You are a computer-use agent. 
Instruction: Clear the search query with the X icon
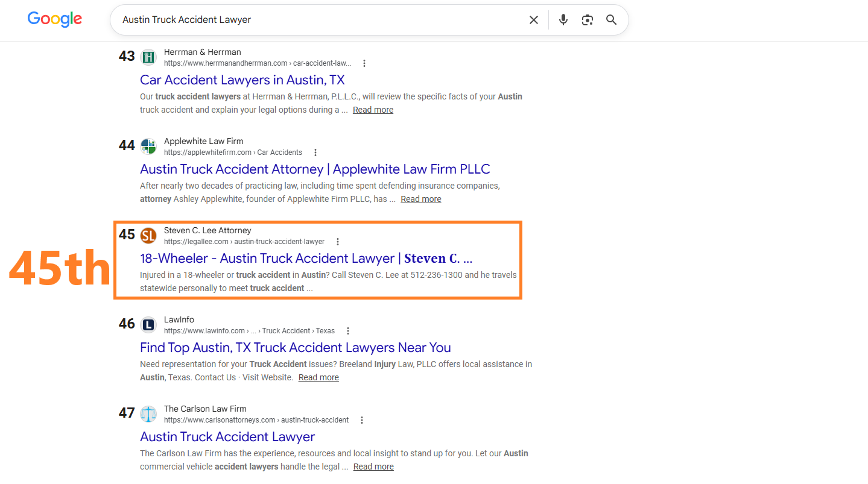pos(534,20)
